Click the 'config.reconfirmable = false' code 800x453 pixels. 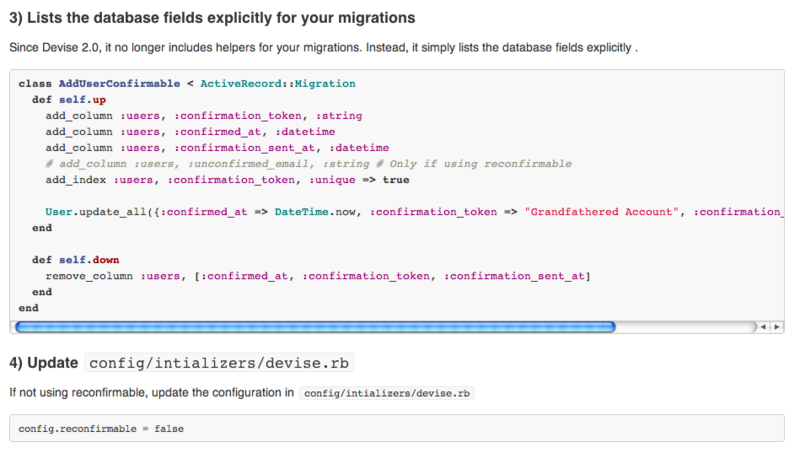pyautogui.click(x=101, y=429)
